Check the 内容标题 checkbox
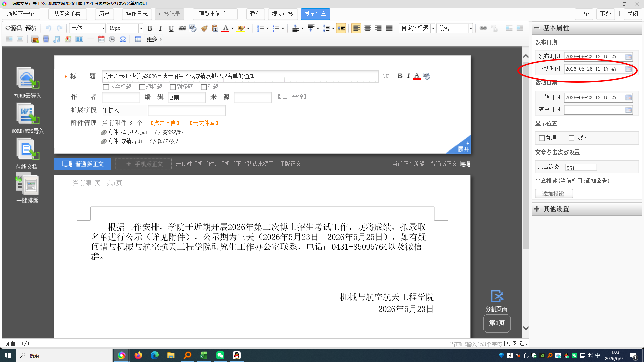The image size is (644, 362). click(106, 87)
